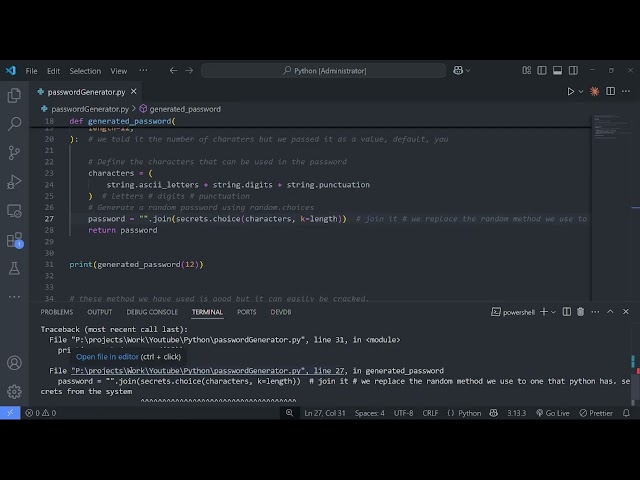Click the VS Code logo icon

tap(11, 71)
